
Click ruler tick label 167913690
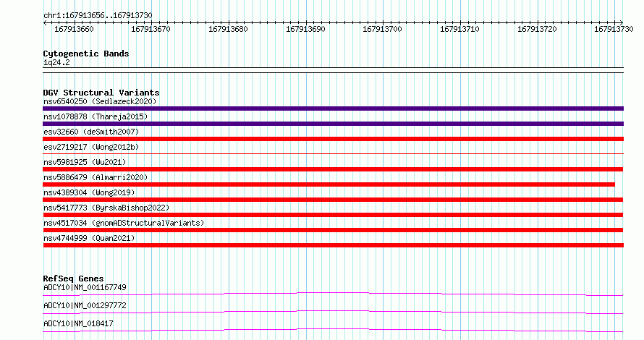pyautogui.click(x=305, y=29)
